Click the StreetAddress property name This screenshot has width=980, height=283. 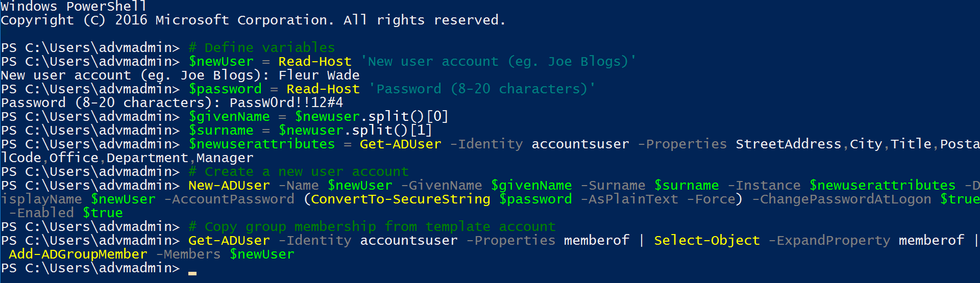click(788, 144)
